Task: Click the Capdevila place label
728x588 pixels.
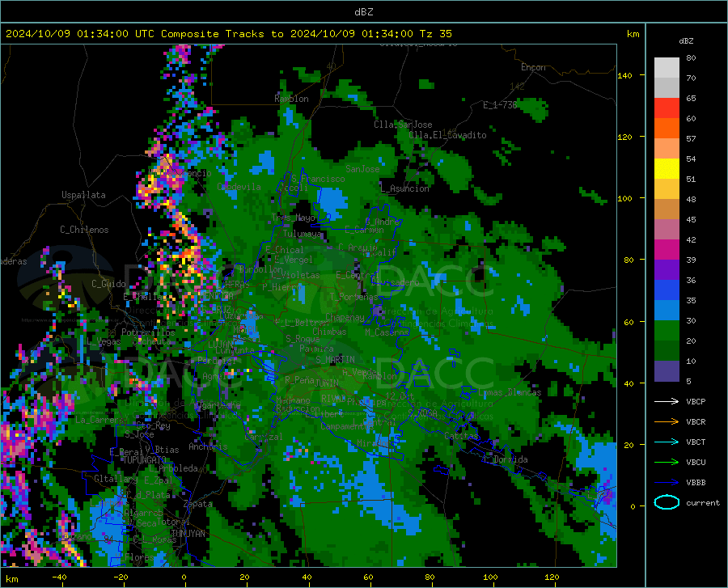Action: (239, 187)
